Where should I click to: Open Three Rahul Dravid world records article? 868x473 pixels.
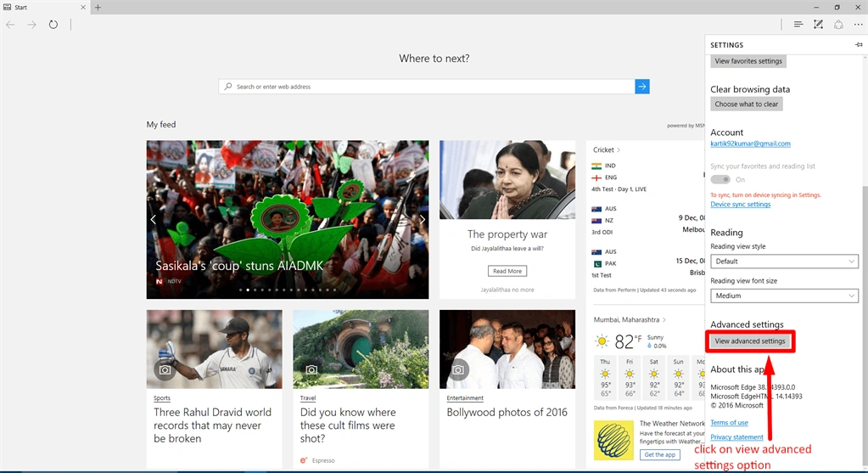tap(213, 425)
